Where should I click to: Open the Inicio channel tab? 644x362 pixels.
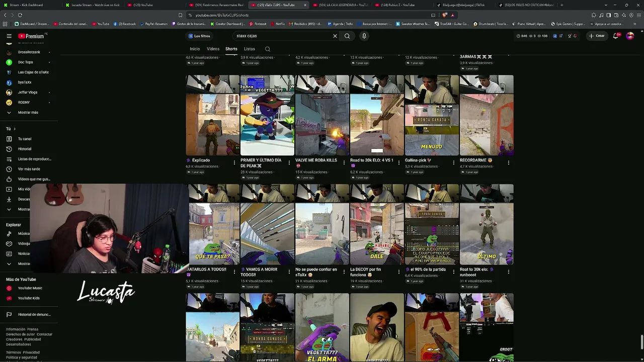(x=195, y=49)
